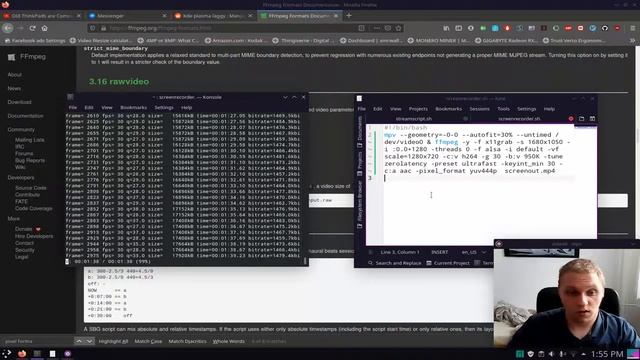Click the 1:55 PM clock
Screen dimensions: 640x360
[x=607, y=354]
